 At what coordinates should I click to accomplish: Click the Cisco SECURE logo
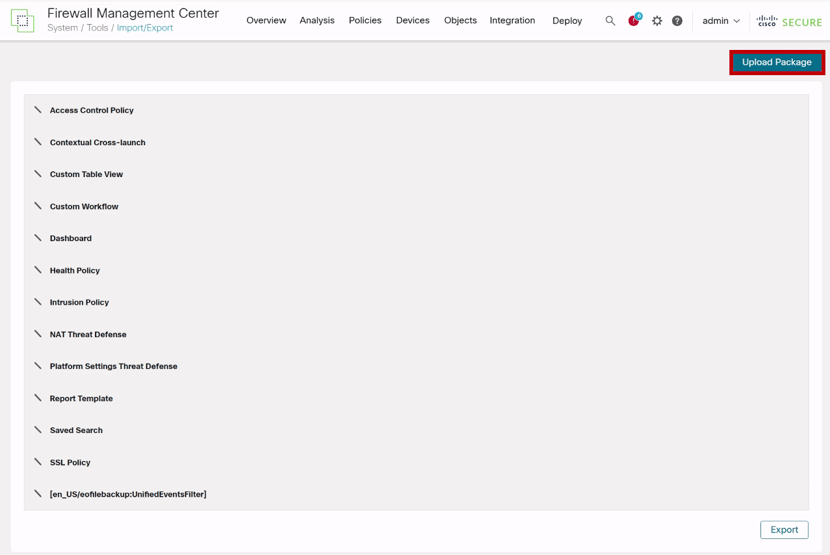(789, 21)
